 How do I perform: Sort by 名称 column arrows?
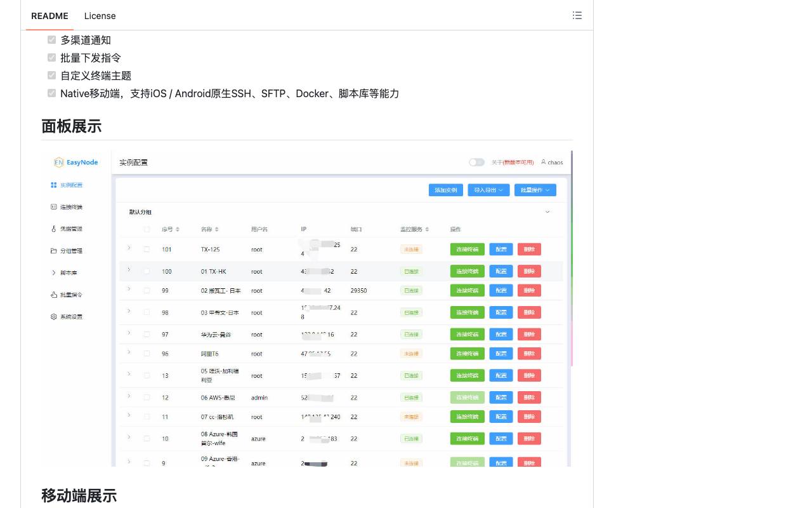tap(217, 229)
